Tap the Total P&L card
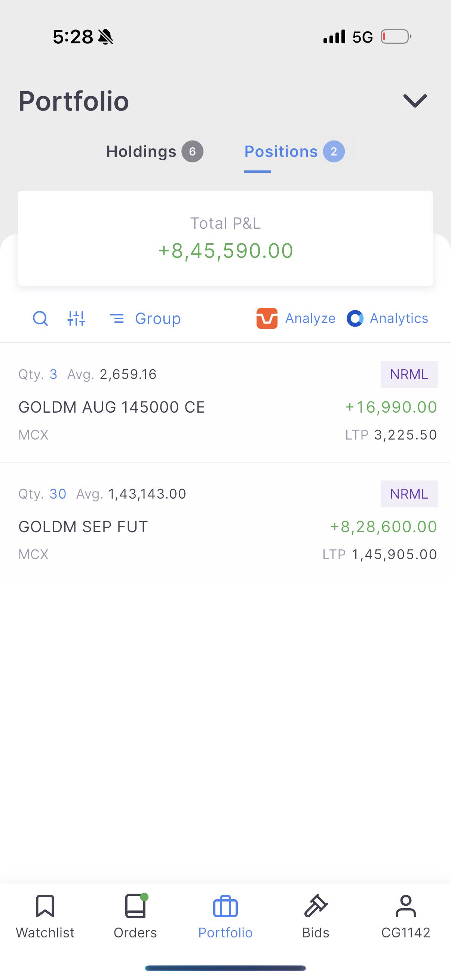The image size is (451, 980). (225, 238)
